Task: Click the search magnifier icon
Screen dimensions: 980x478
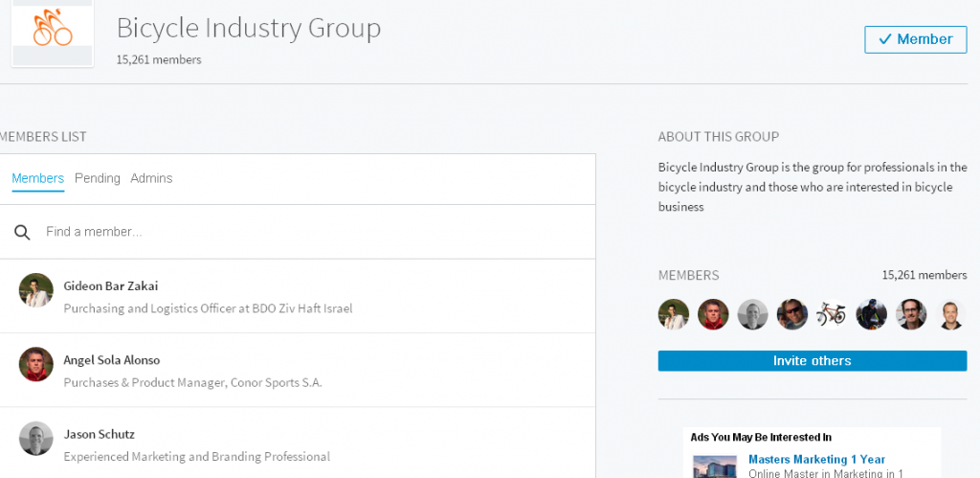Action: 22,232
